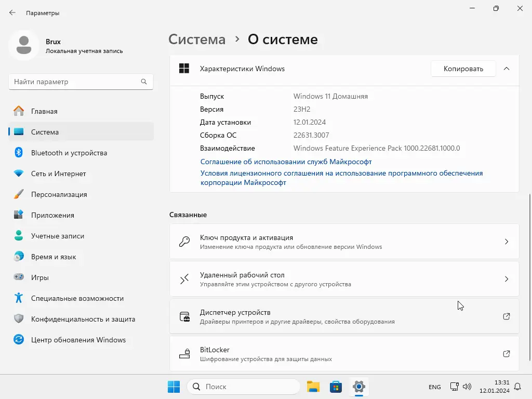Click the search magnifier icon in Найти параметр
The height and width of the screenshot is (399, 532).
click(144, 82)
